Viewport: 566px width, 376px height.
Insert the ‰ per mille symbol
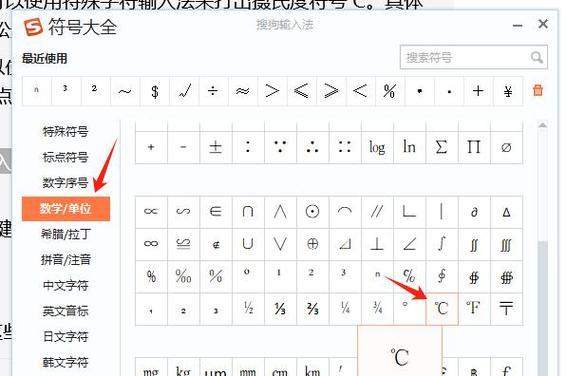[x=183, y=276]
